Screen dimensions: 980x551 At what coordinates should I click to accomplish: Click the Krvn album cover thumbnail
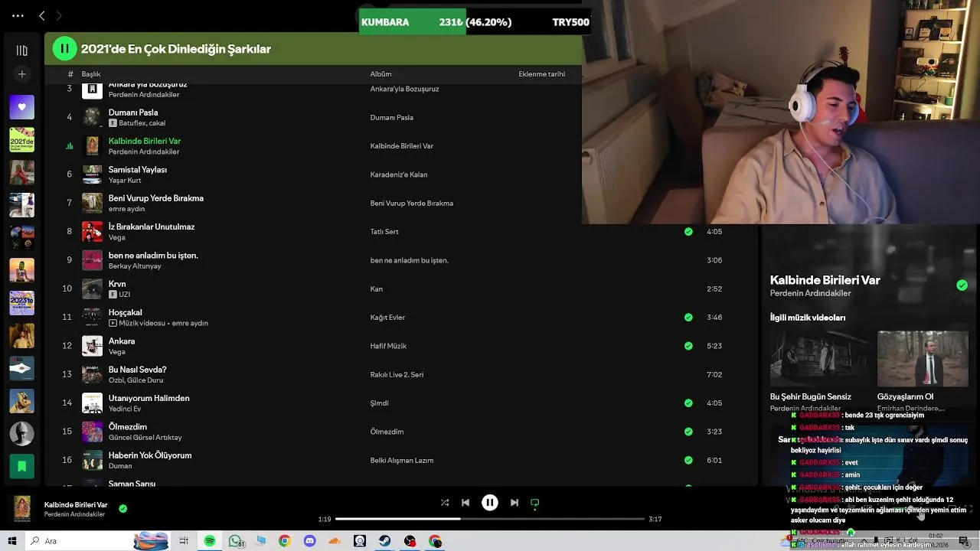[92, 289]
